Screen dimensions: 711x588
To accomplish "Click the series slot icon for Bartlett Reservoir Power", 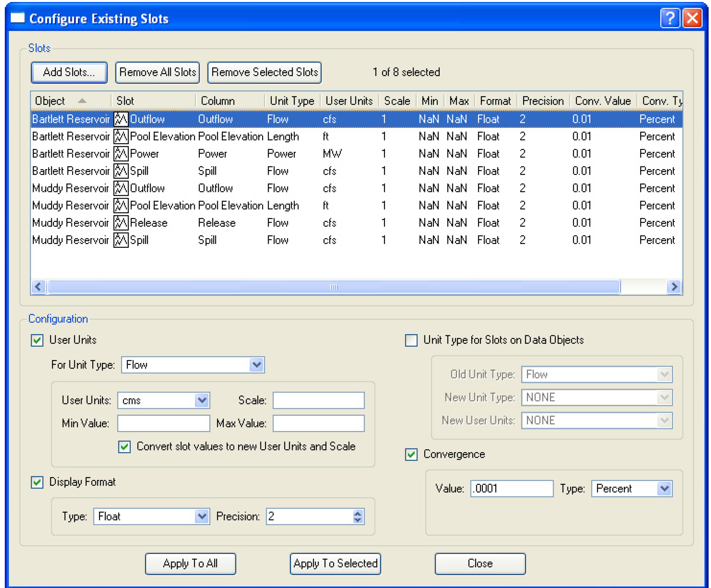I will [121, 154].
